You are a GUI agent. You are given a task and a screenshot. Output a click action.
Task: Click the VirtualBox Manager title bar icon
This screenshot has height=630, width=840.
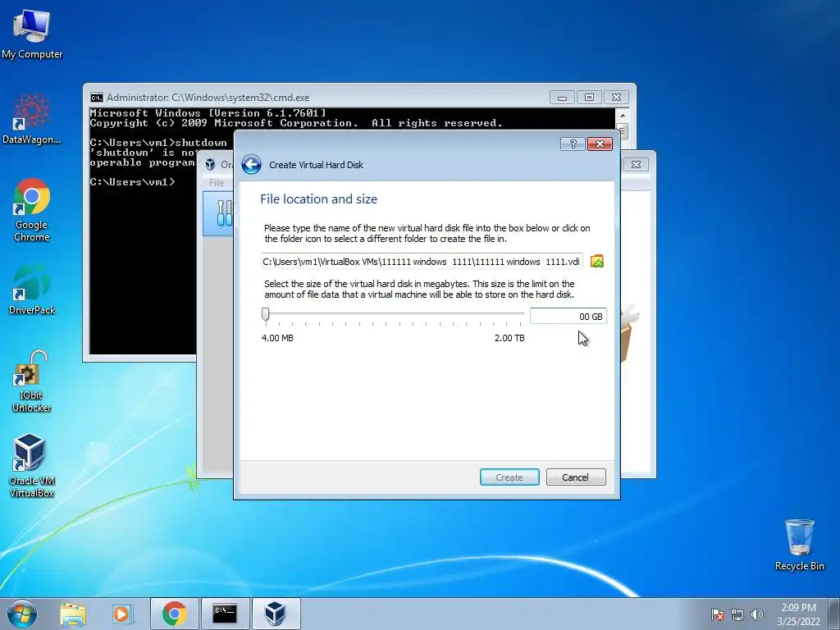click(x=210, y=164)
